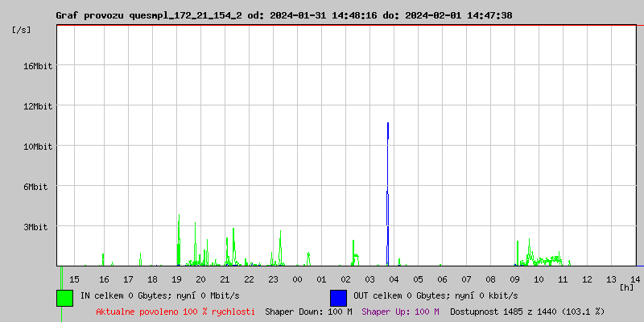Click hour 00 on the time axis
This screenshot has width=644, height=322.
click(297, 279)
